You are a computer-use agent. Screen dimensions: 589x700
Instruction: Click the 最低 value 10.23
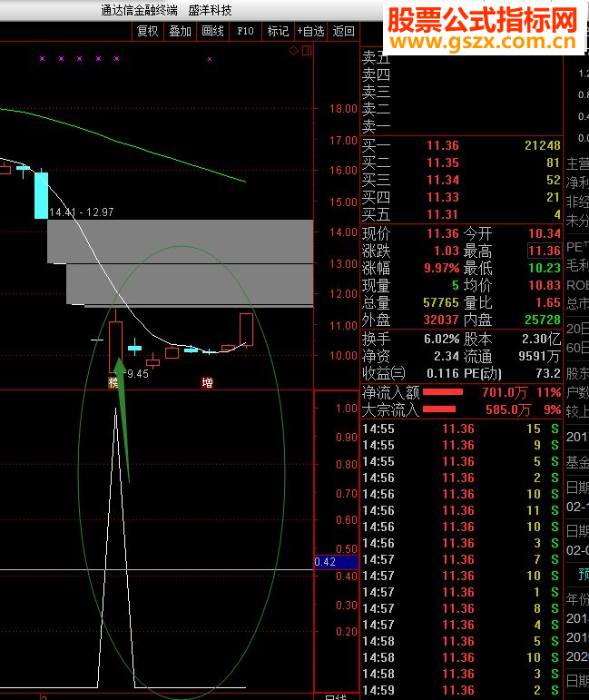pos(545,268)
